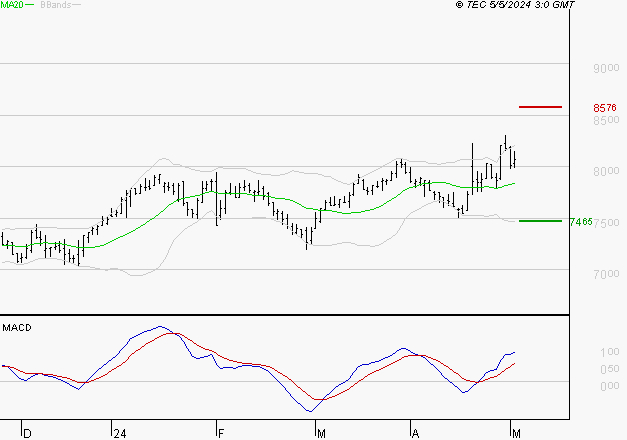Click the MA20 legend label
Image resolution: width=627 pixels, height=440 pixels.
12,5
